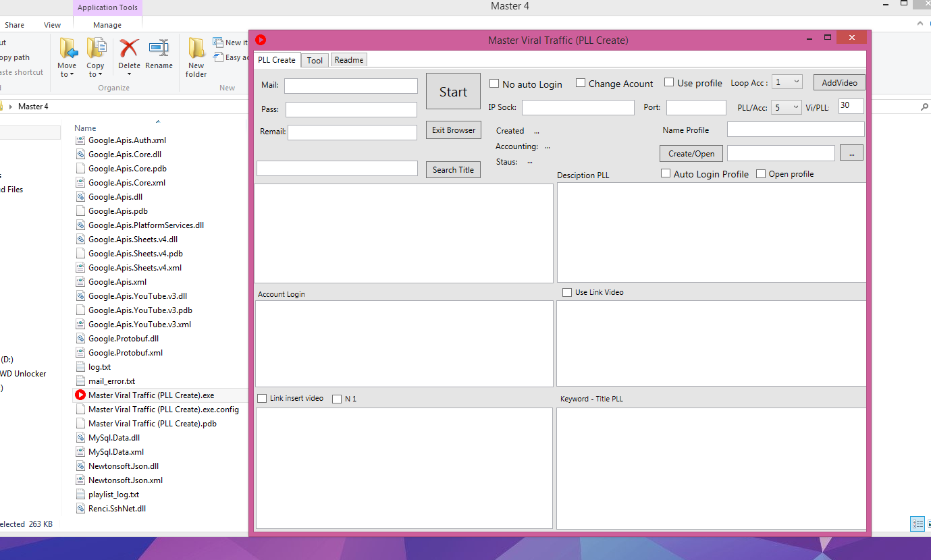Click the New item icon in Explorer ribbon
The height and width of the screenshot is (560, 931).
[218, 43]
